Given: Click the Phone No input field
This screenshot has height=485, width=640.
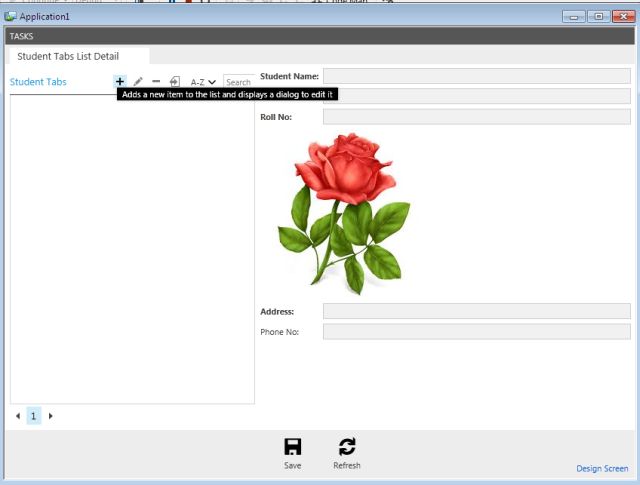Looking at the screenshot, I should point(477,331).
